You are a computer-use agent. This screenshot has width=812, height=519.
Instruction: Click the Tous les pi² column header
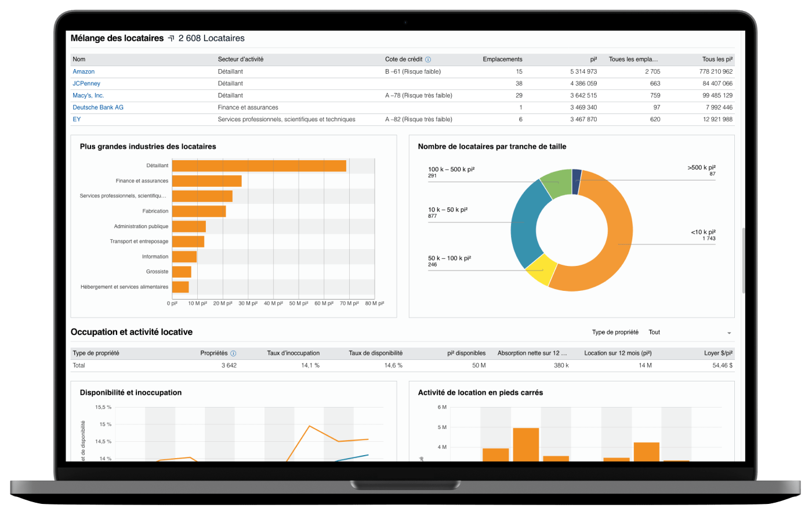717,59
